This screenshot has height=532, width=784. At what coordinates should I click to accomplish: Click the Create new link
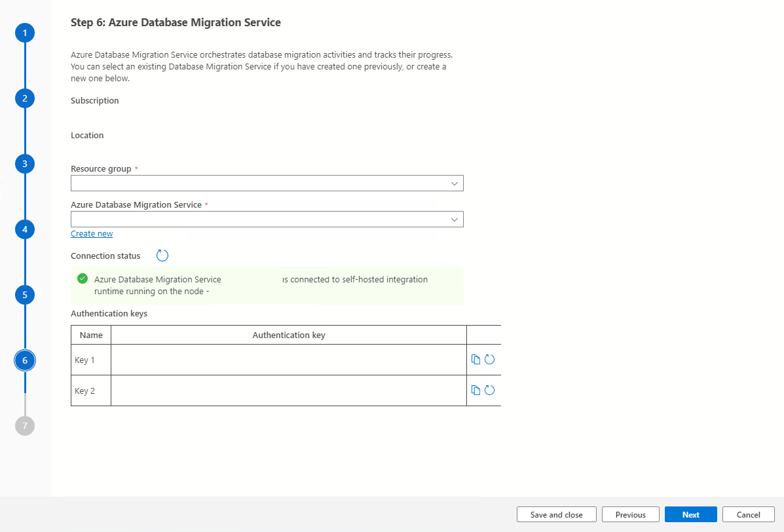click(x=92, y=233)
